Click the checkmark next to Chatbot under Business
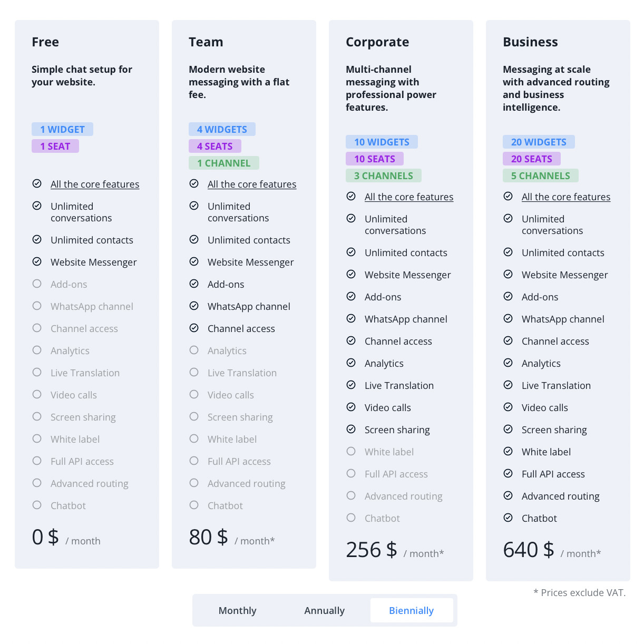 [509, 518]
